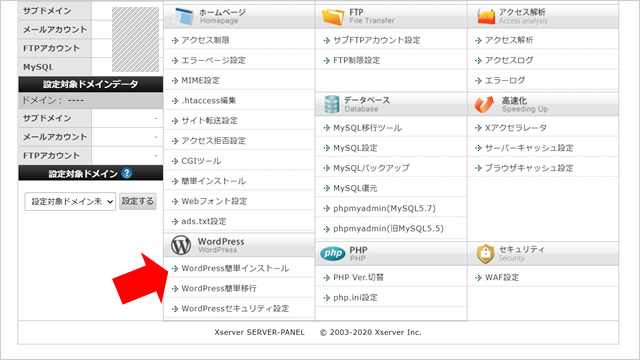Open アクセス解析 link
The height and width of the screenshot is (360, 640).
[x=509, y=40]
